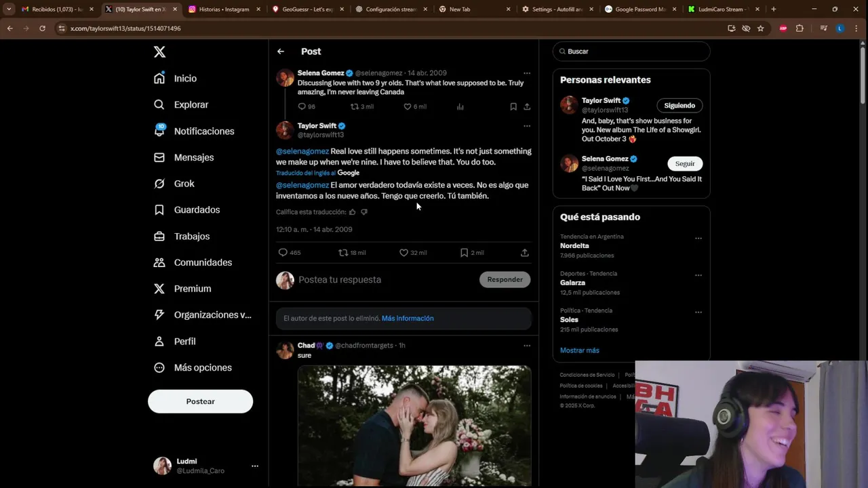
Task: Share Selena Gomez tweet
Action: coord(527,106)
